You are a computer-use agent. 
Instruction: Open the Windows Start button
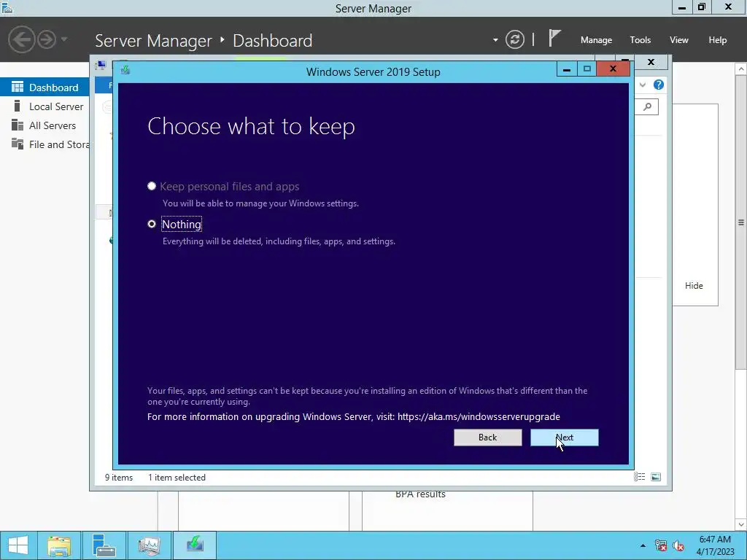click(18, 545)
